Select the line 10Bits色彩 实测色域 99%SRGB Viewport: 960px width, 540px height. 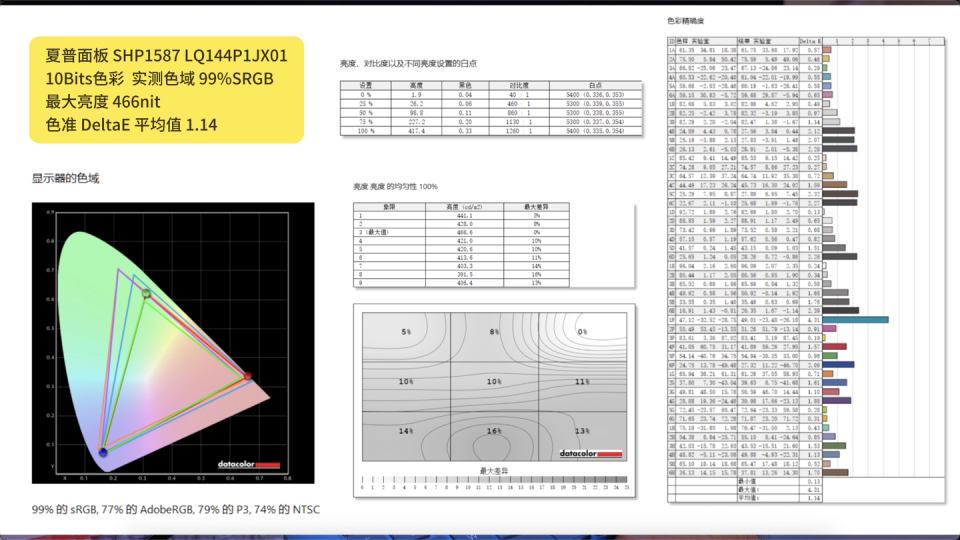159,78
